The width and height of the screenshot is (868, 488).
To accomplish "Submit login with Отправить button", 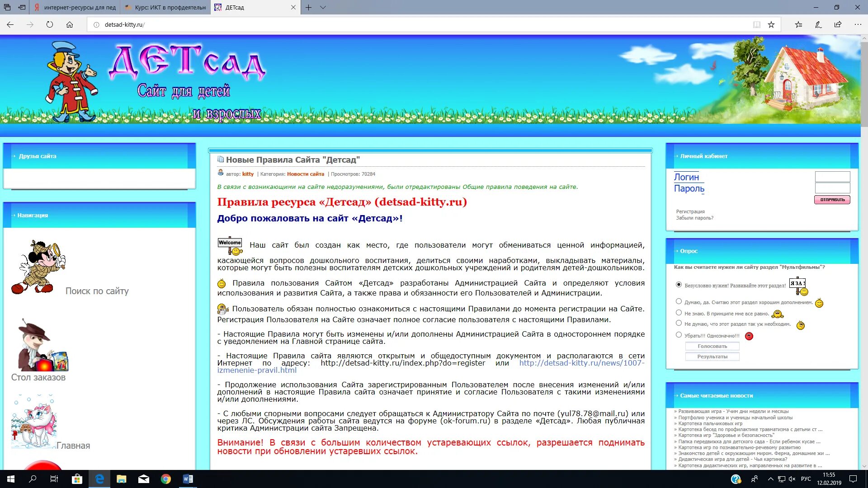I will 832,200.
